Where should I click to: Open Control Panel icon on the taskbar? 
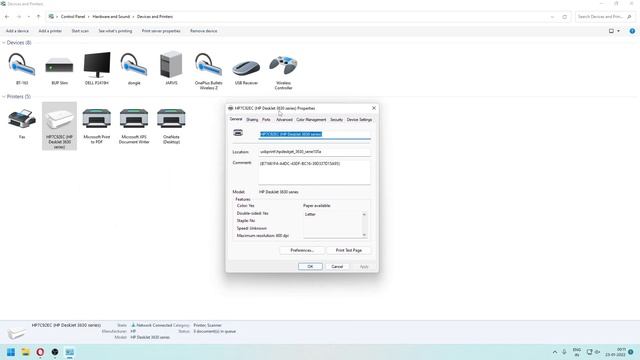coord(69,352)
